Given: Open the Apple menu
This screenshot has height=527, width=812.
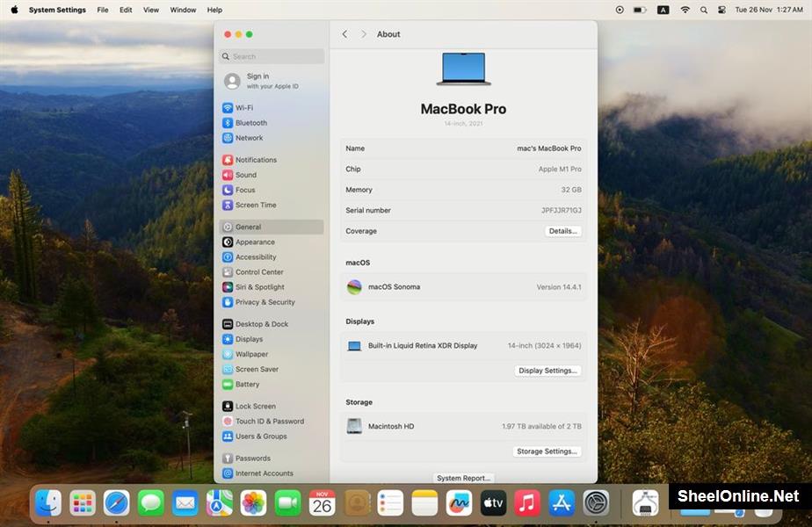Looking at the screenshot, I should point(14,10).
